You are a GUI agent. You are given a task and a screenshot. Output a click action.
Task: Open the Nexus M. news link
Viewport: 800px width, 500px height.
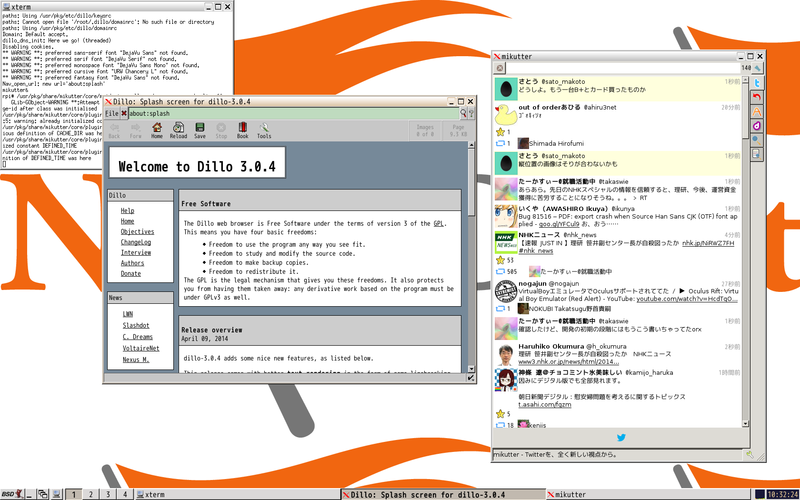point(136,360)
